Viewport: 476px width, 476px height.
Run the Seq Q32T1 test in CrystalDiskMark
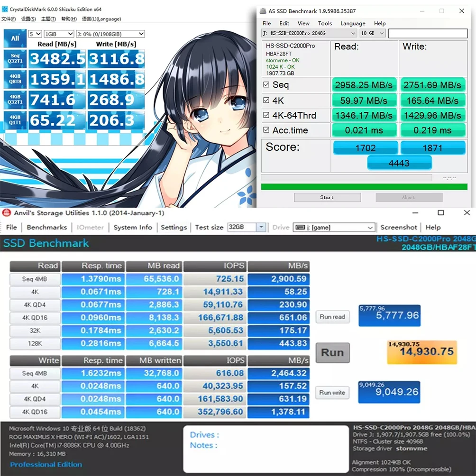[15, 59]
